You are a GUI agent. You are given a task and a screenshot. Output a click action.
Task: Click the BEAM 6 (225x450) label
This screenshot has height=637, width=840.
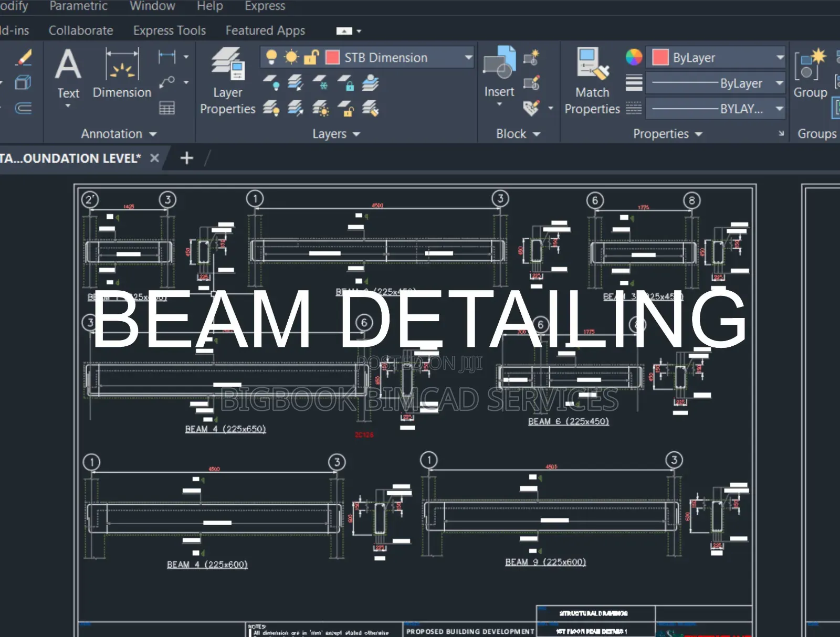[568, 421]
